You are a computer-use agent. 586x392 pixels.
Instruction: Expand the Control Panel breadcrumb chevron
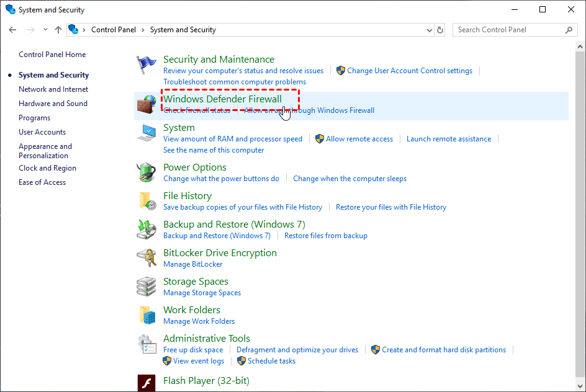[x=85, y=30]
